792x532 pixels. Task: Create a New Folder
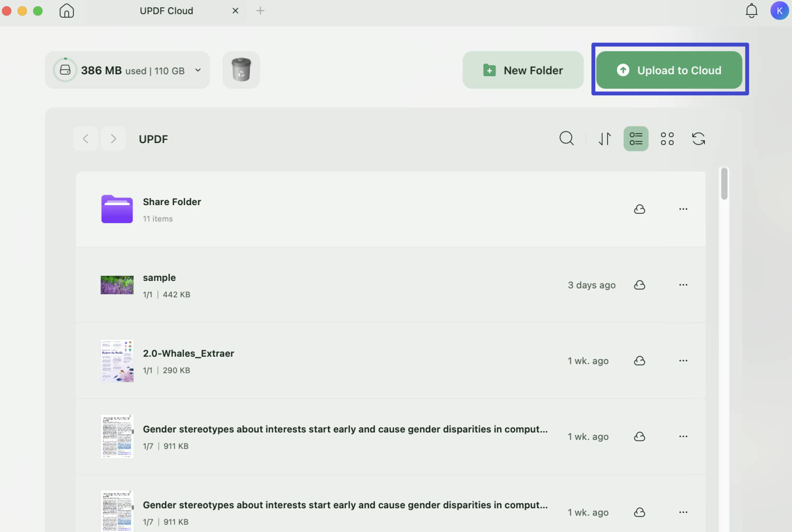[523, 70]
